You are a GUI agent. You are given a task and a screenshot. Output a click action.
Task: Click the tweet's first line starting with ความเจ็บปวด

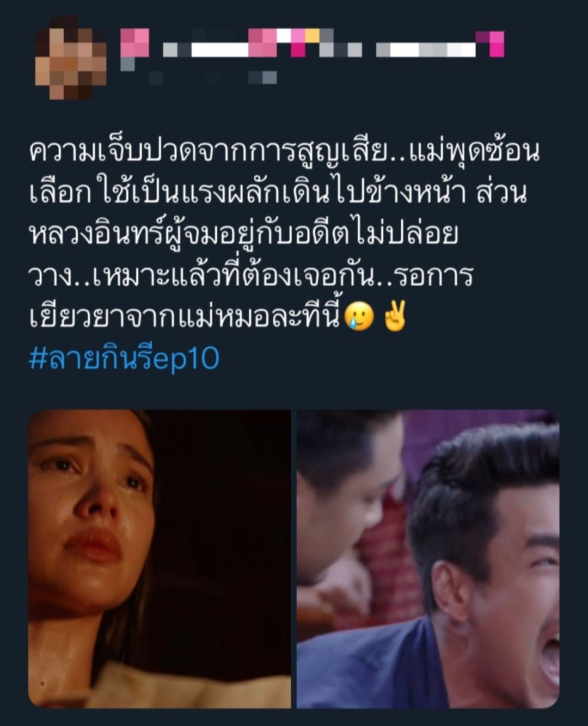pyautogui.click(x=284, y=153)
